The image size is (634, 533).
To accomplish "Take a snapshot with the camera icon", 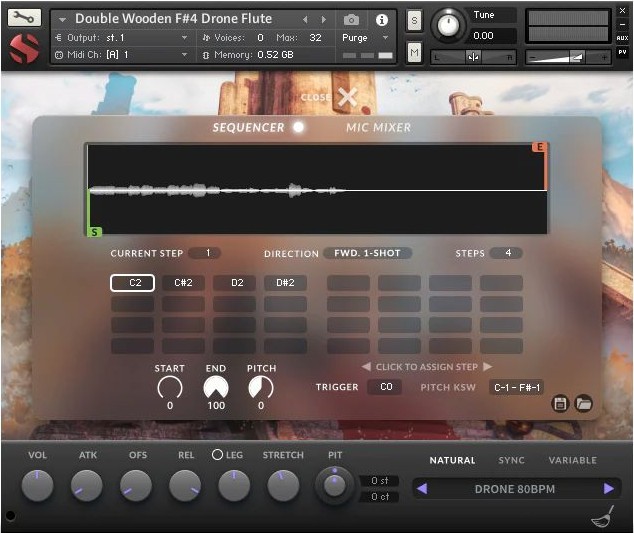I will click(351, 19).
